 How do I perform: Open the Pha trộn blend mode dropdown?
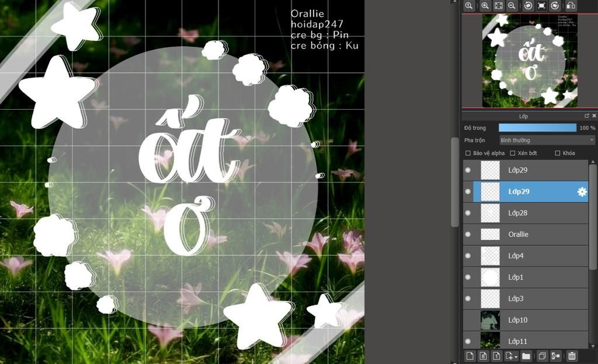[x=547, y=140]
